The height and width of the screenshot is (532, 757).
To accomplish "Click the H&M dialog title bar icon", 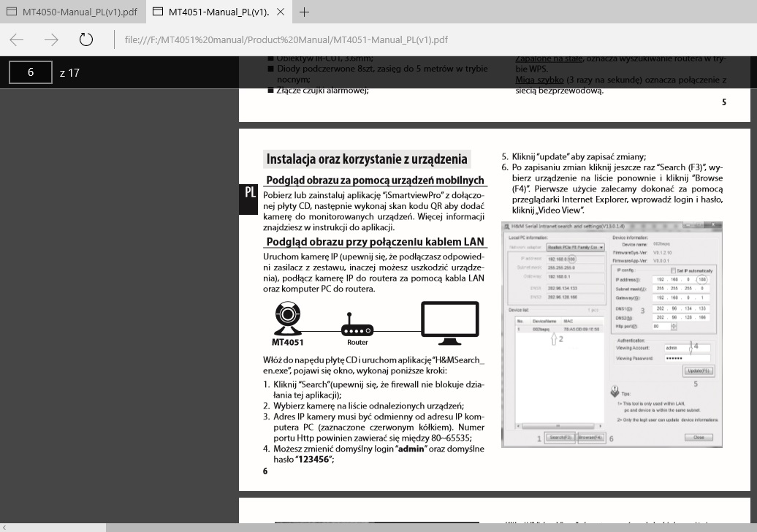I will [x=507, y=225].
